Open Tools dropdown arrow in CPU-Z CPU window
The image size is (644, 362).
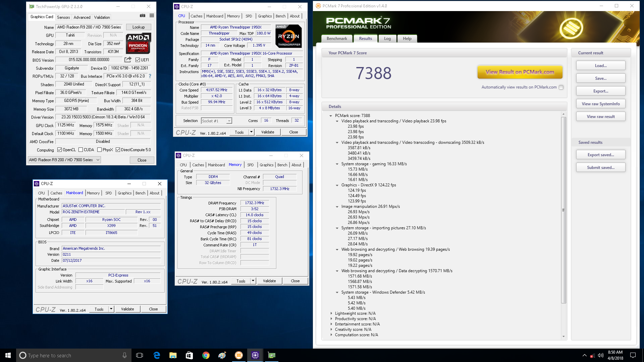(251, 132)
